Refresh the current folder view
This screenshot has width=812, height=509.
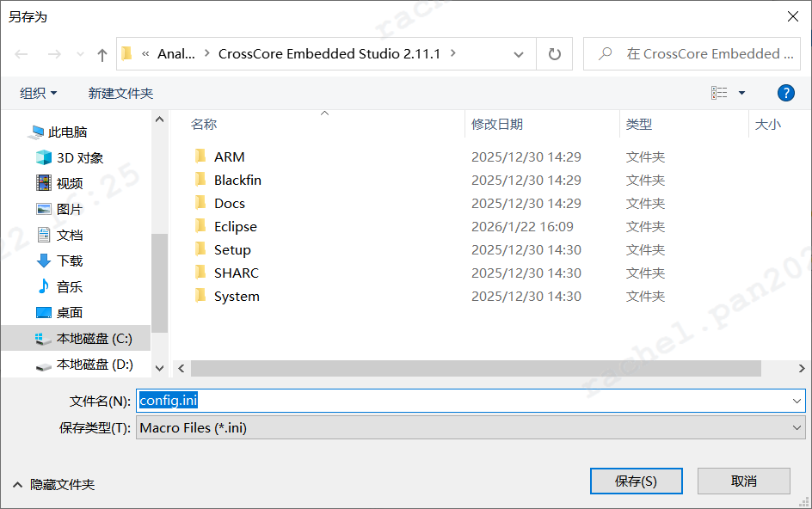coord(554,54)
